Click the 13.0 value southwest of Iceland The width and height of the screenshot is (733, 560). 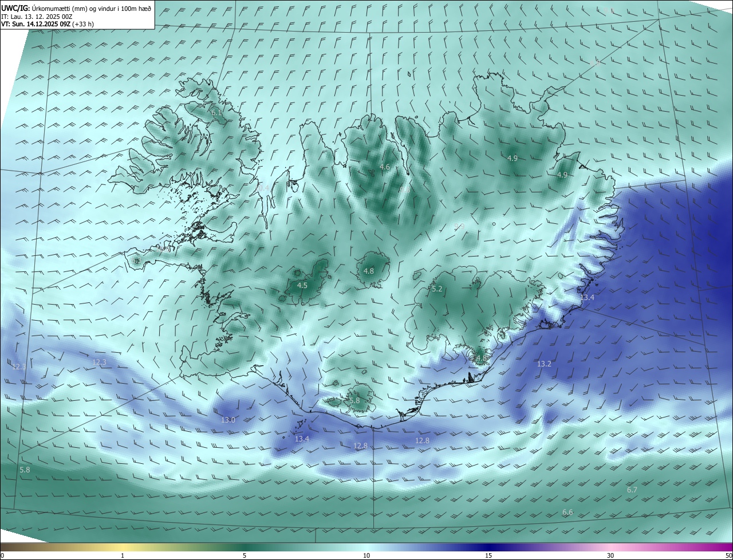pos(228,420)
